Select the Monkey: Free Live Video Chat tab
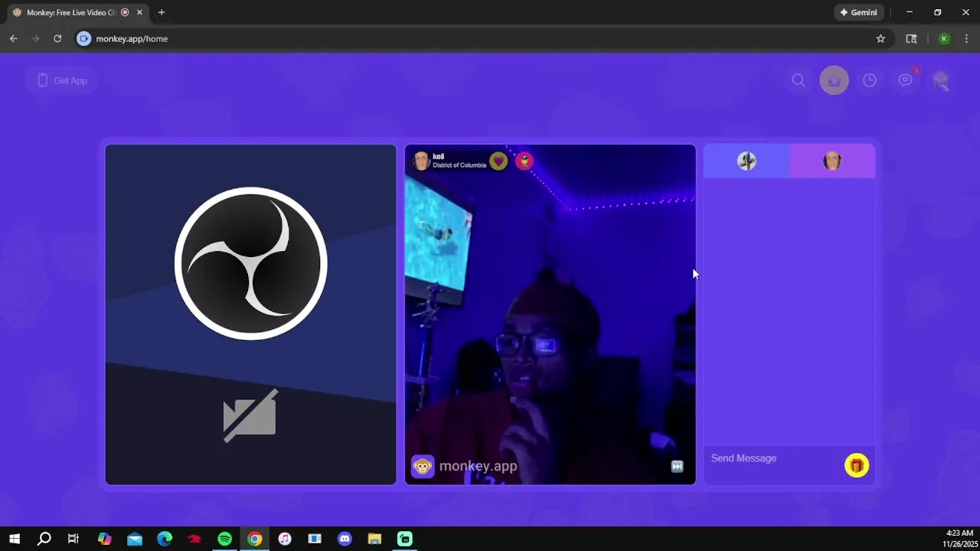Image resolution: width=980 pixels, height=551 pixels. click(70, 12)
